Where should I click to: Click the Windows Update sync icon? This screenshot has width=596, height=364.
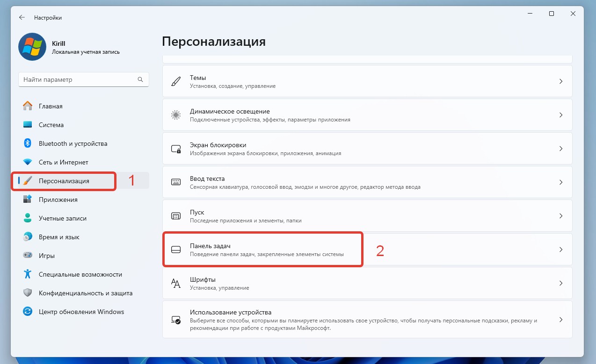click(28, 312)
